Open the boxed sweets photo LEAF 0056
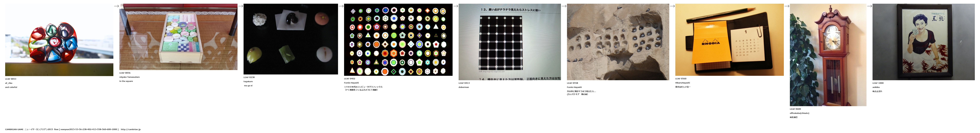This screenshot has width=980, height=133. click(178, 37)
